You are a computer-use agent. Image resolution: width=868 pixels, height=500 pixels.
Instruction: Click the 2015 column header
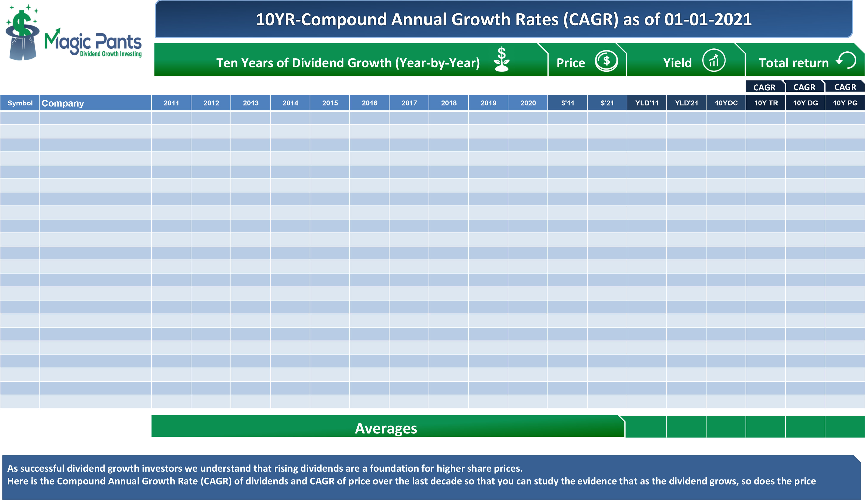pyautogui.click(x=330, y=103)
